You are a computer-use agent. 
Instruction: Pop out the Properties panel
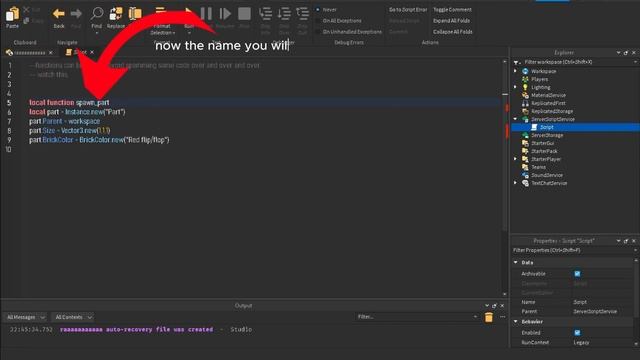pos(626,241)
